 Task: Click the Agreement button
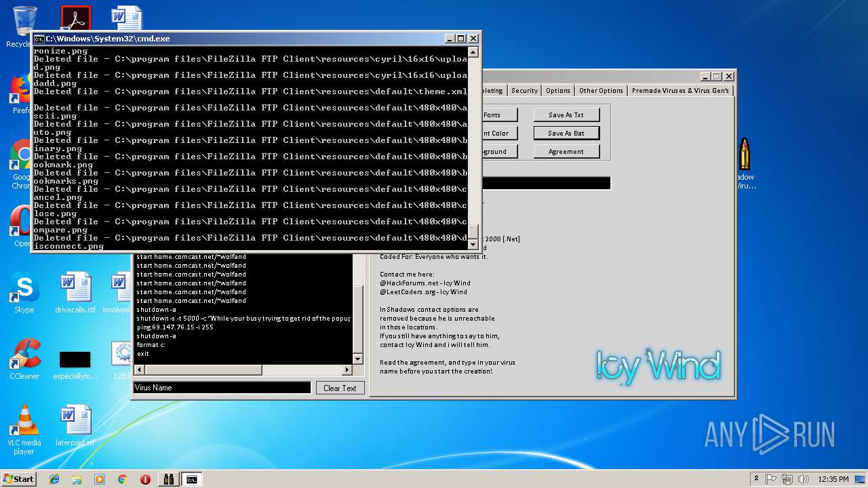coord(566,152)
